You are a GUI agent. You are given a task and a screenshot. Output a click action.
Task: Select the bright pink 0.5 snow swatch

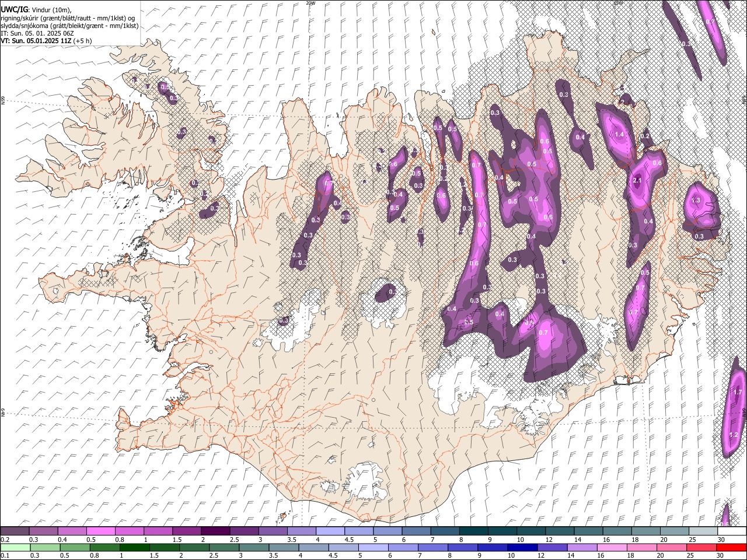(x=101, y=531)
